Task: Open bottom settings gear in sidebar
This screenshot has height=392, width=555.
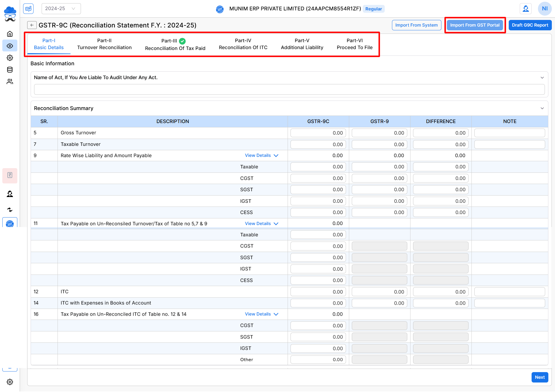Action: pos(10,382)
